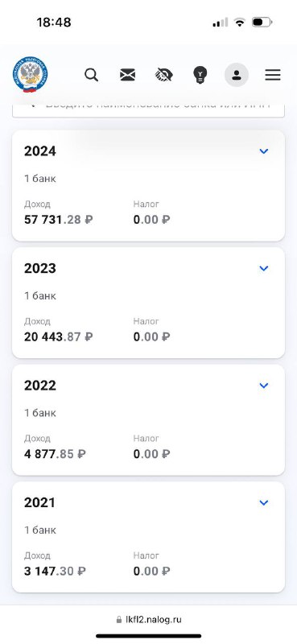Tap the 20 443.87 ₽ income for 2023
The image size is (297, 644).
(x=58, y=336)
